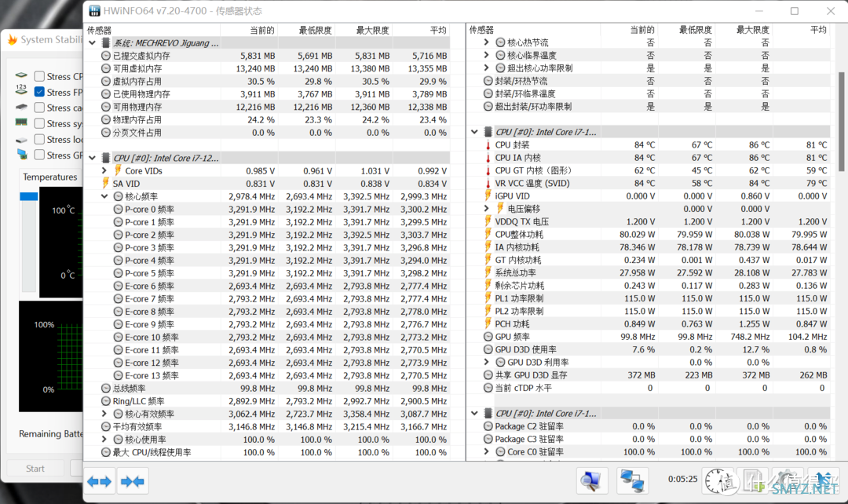
Task: Select the Temperatures tab in stability window
Action: click(49, 177)
